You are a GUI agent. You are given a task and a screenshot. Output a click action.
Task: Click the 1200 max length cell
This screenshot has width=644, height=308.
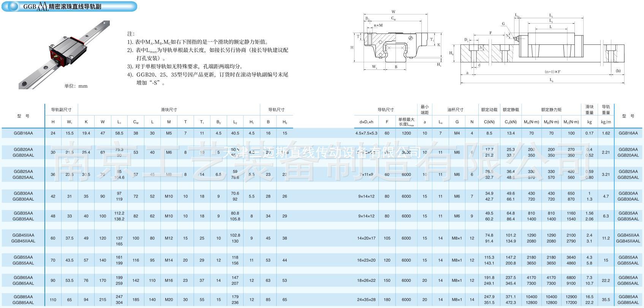(x=406, y=133)
